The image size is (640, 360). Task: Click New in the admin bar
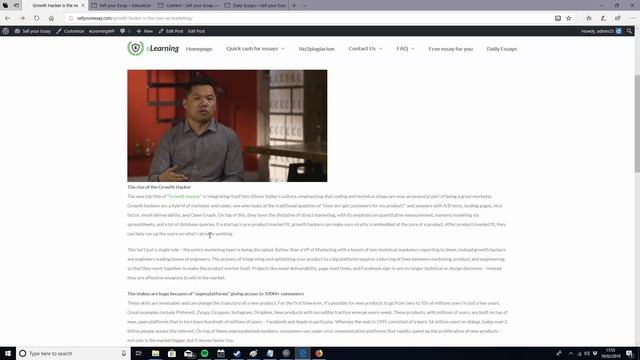pos(144,31)
